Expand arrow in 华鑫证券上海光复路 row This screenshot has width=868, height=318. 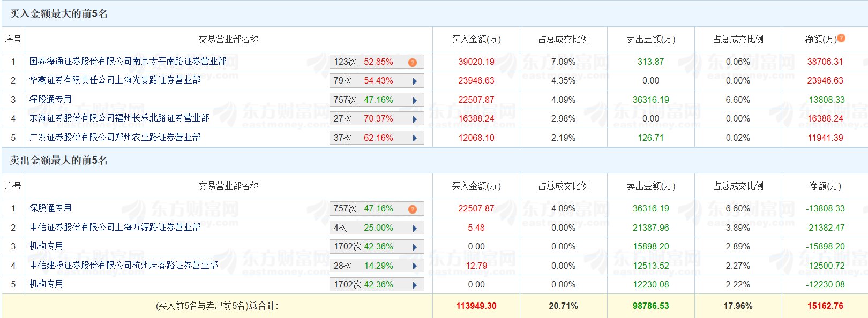[415, 81]
